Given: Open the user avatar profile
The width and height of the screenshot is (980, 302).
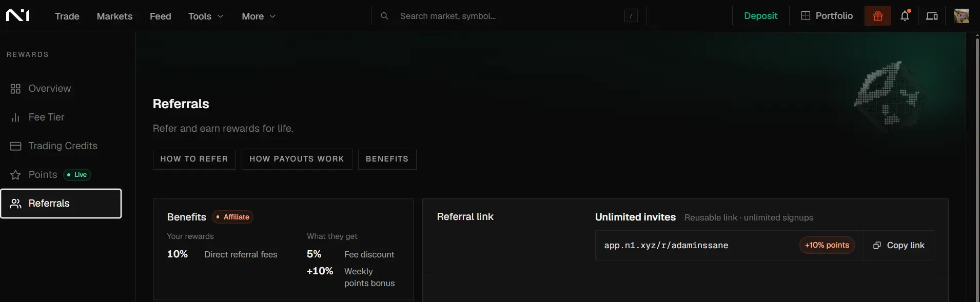Looking at the screenshot, I should pyautogui.click(x=962, y=16).
